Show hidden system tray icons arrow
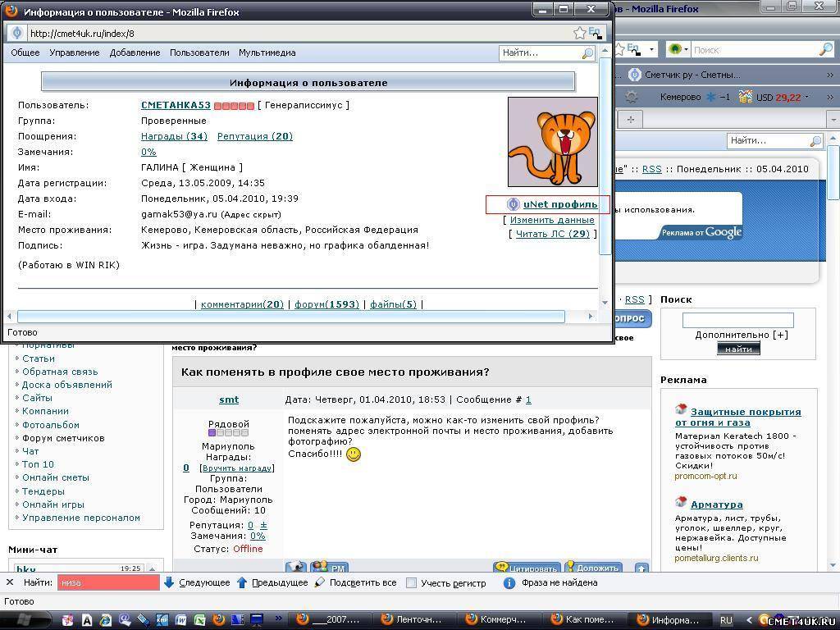 pos(749,620)
